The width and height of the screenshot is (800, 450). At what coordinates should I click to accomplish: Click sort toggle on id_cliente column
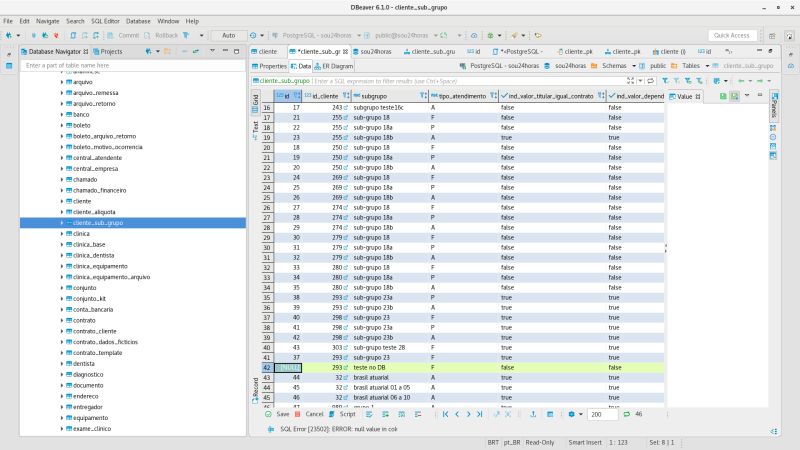(x=346, y=96)
